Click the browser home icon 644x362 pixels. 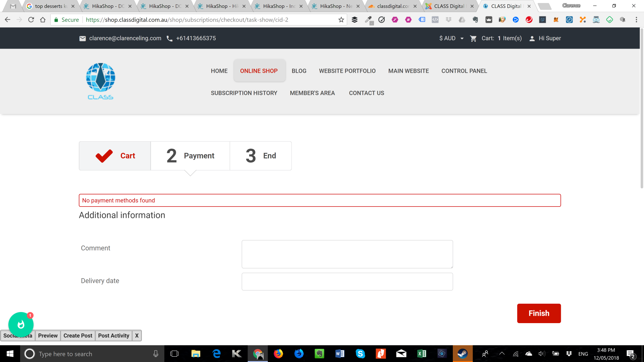pos(43,20)
